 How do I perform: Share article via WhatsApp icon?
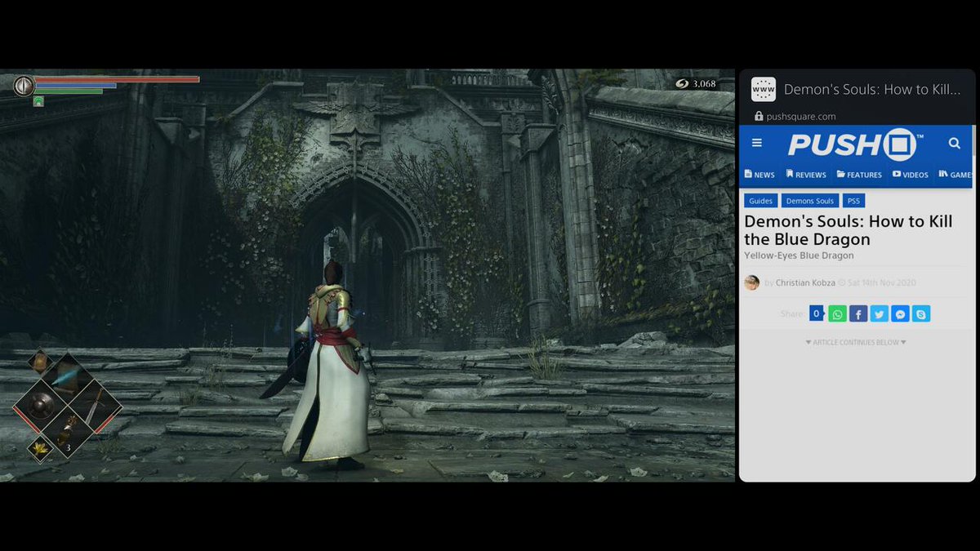pyautogui.click(x=837, y=314)
